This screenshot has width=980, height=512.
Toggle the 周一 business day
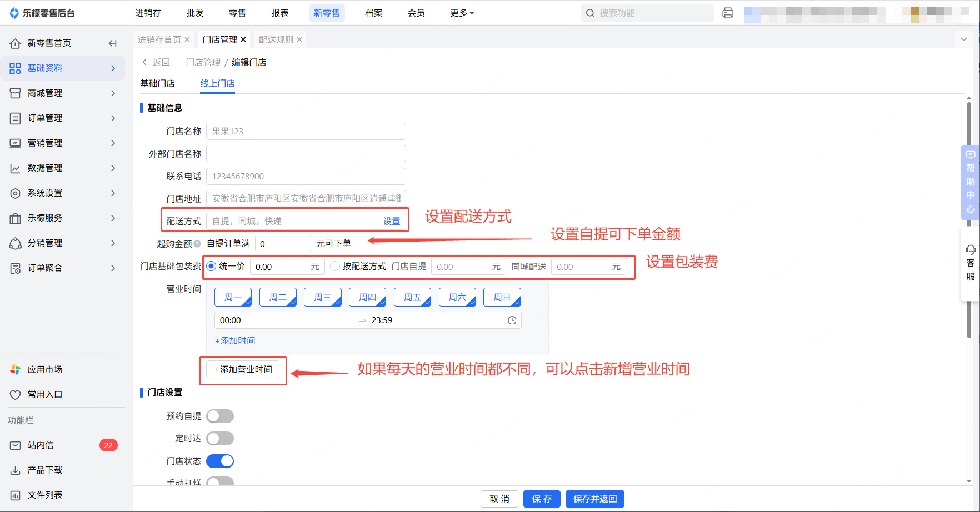click(x=233, y=298)
